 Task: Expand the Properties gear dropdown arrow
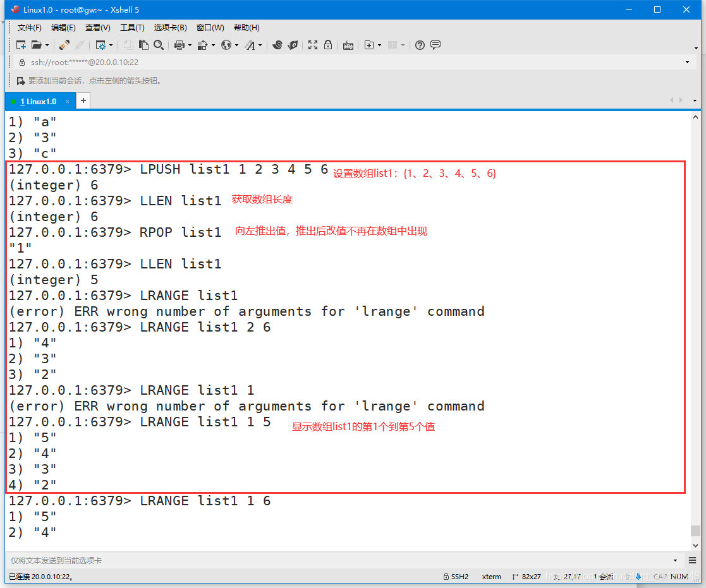point(111,45)
